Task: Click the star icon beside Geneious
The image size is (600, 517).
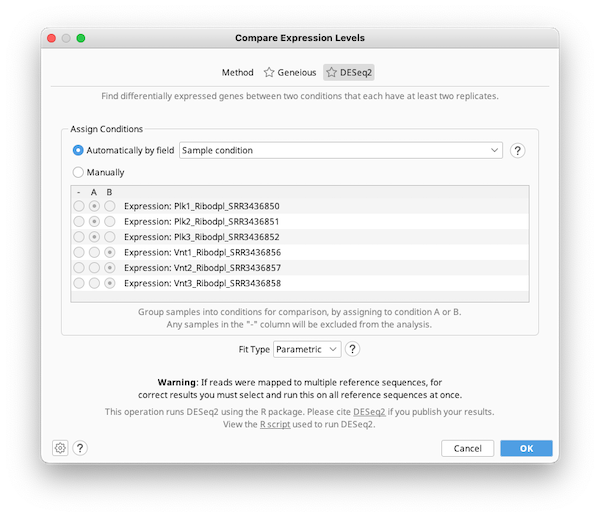Action: [x=269, y=72]
